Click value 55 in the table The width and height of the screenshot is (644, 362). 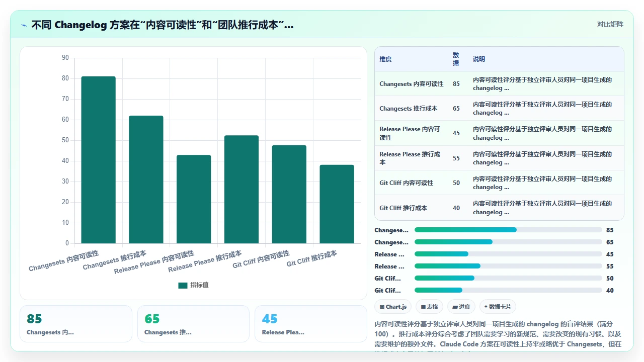tap(456, 158)
